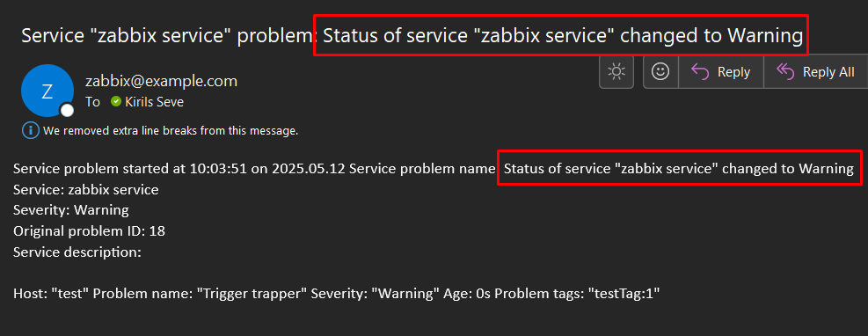This screenshot has width=868, height=336.
Task: Click the "Original problem ID: 18" line
Action: click(x=89, y=230)
